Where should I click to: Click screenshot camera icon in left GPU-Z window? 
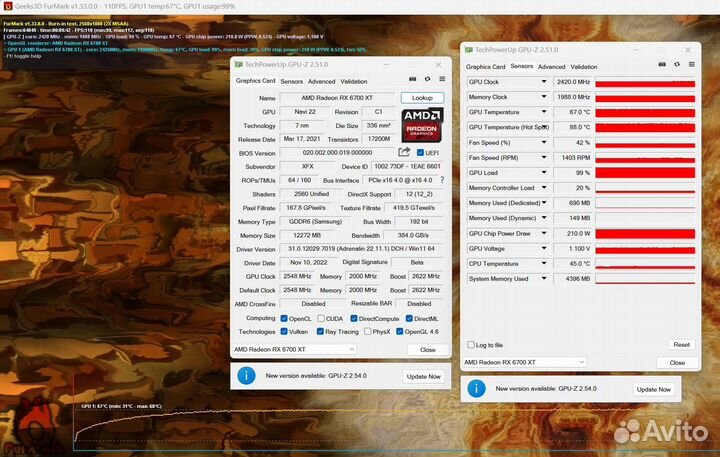coord(412,79)
